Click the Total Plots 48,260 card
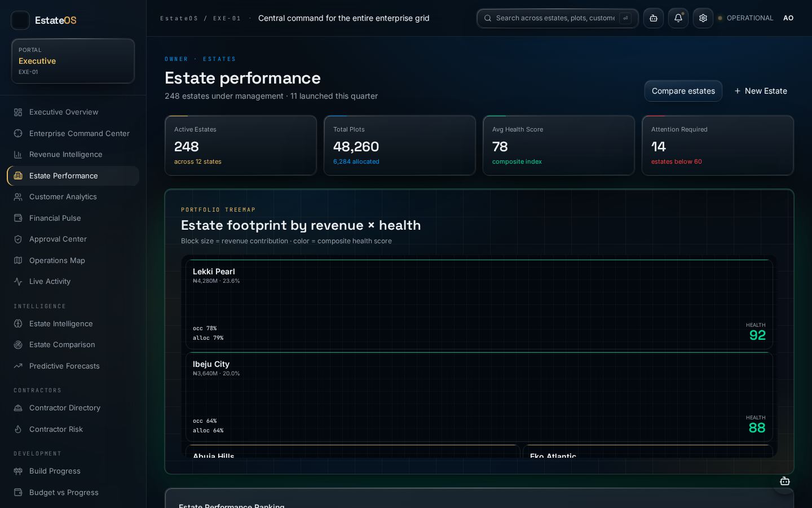The width and height of the screenshot is (812, 508). (x=400, y=146)
